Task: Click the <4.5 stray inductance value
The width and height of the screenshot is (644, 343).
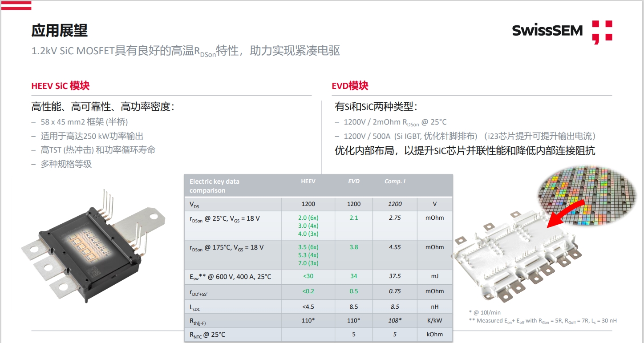Action: pyautogui.click(x=308, y=307)
